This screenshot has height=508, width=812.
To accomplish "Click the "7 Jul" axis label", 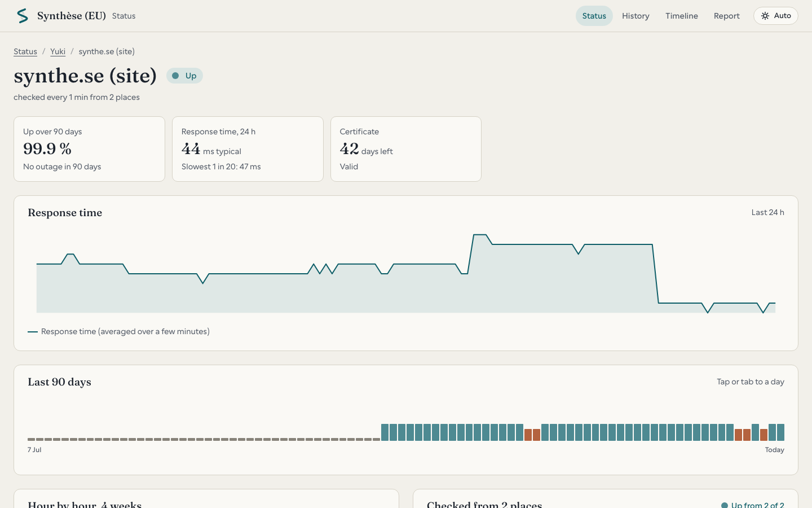I will click(x=34, y=450).
